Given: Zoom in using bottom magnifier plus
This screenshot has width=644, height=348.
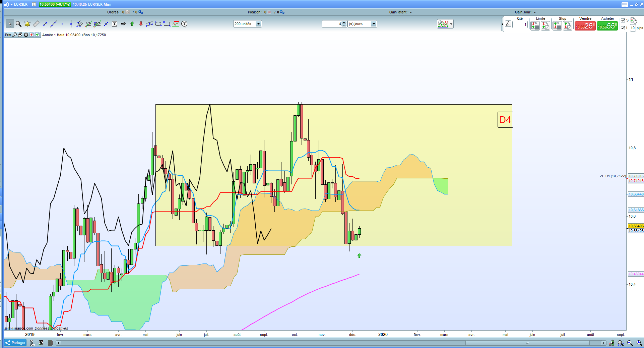Looking at the screenshot, I should coord(639,343).
